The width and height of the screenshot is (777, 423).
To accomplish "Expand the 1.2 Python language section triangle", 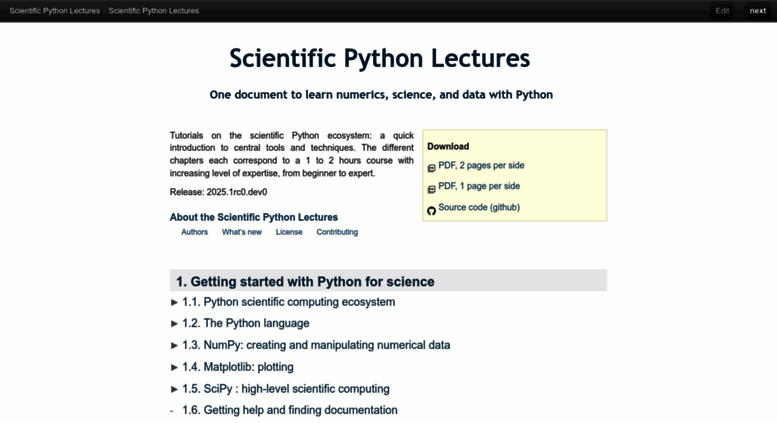I will pos(174,323).
